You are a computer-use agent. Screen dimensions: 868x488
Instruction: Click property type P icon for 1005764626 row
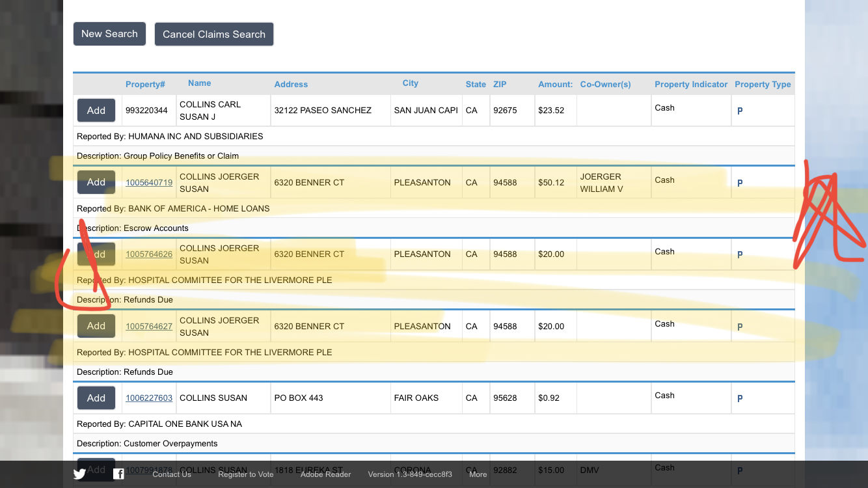[x=740, y=255]
